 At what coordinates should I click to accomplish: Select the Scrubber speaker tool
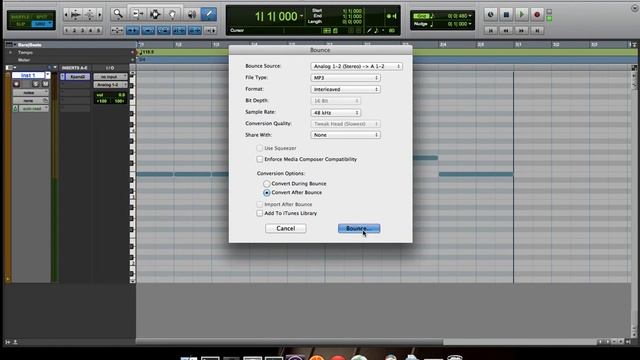click(191, 14)
